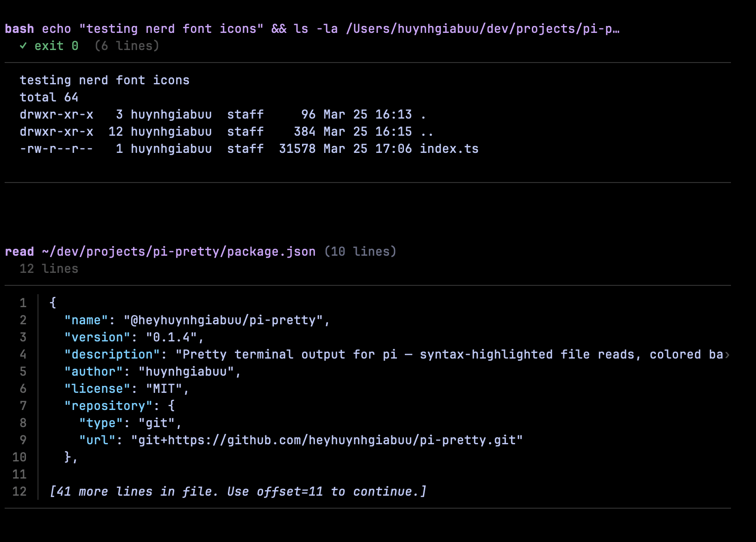756x542 pixels.
Task: Select the package.json read header
Action: [x=178, y=251]
